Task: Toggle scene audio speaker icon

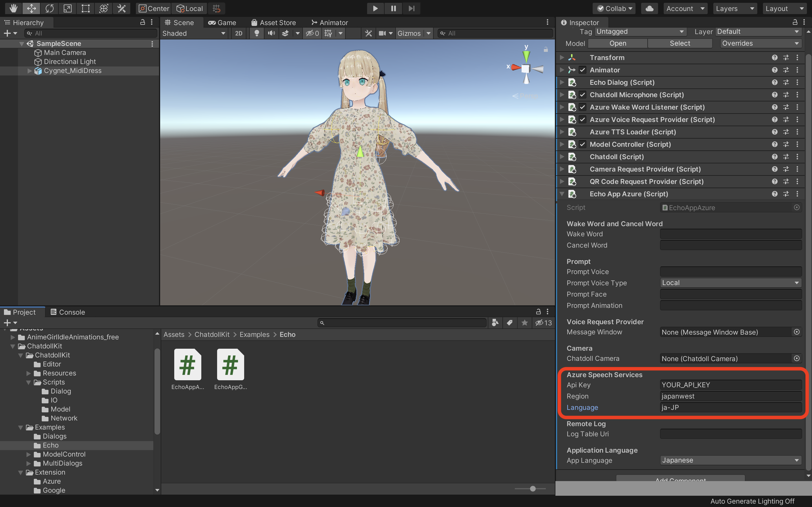Action: pos(271,33)
